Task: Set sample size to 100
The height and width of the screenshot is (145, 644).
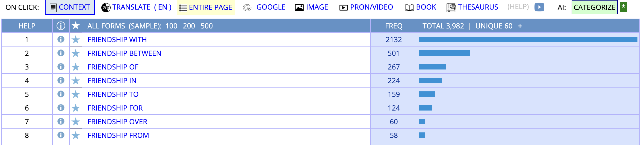Action: (x=171, y=26)
